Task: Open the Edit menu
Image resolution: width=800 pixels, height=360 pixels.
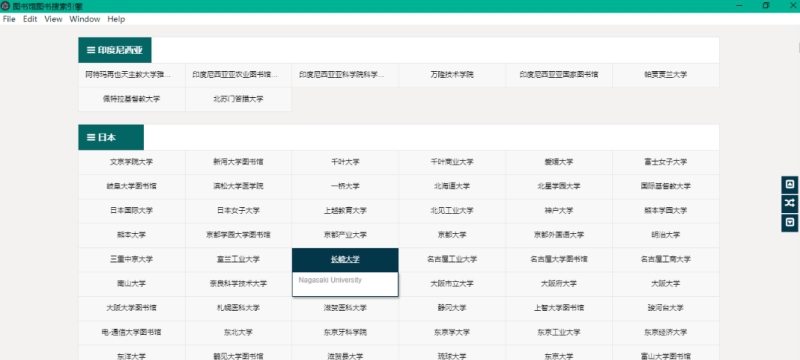Action: coord(30,19)
